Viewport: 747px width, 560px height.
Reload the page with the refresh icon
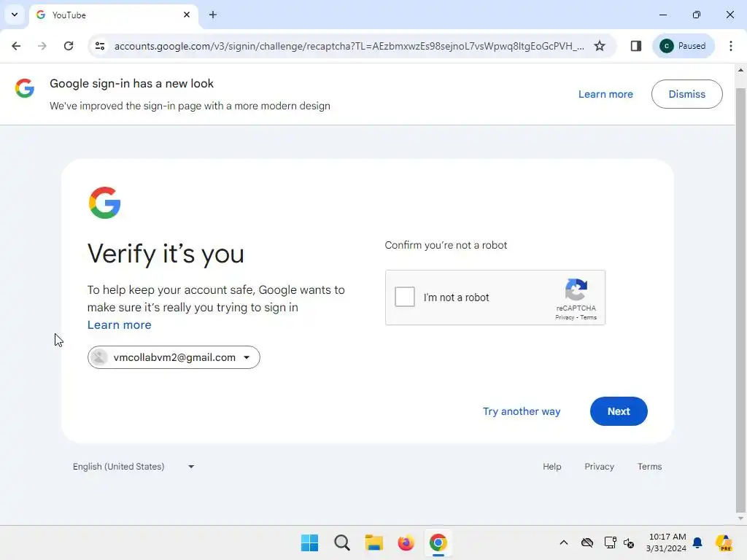click(x=69, y=46)
